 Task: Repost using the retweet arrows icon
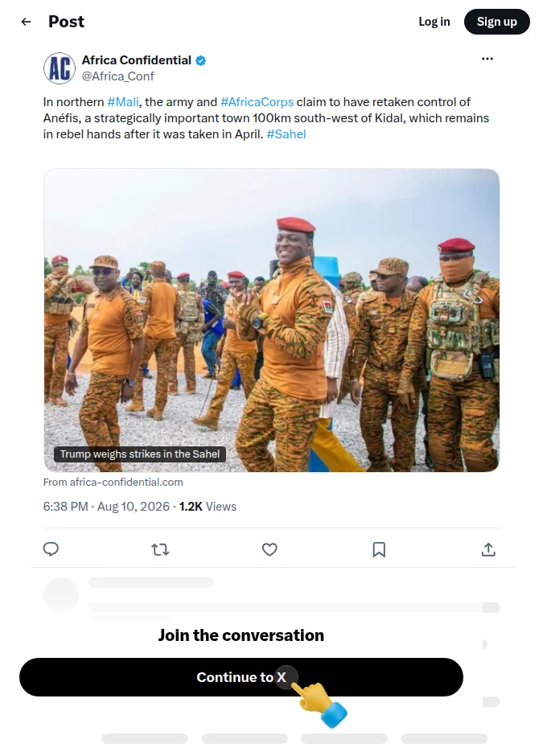(160, 549)
